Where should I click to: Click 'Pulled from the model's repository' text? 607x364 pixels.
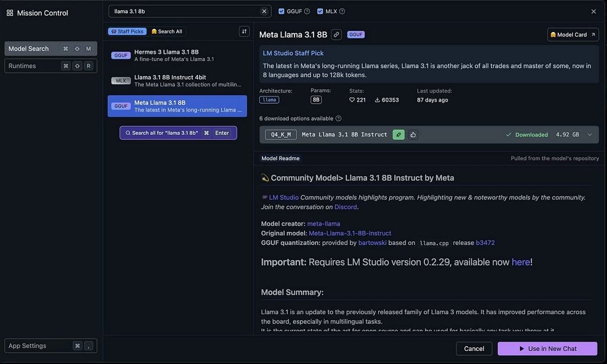coord(555,158)
